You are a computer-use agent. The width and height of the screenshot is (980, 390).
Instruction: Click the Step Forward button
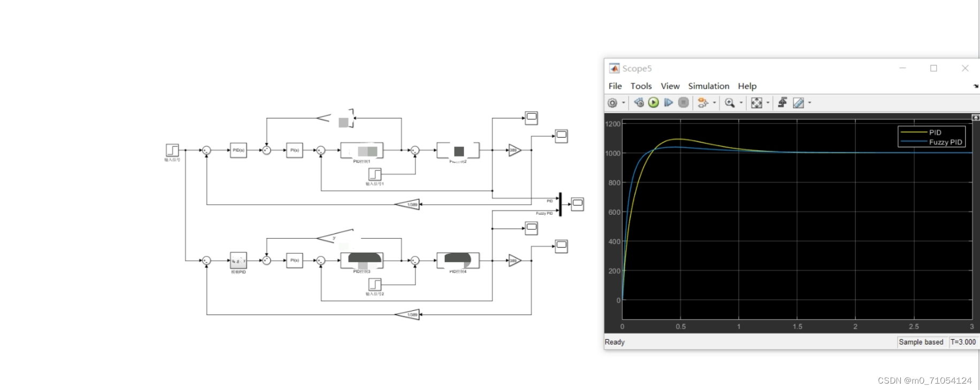(x=668, y=103)
